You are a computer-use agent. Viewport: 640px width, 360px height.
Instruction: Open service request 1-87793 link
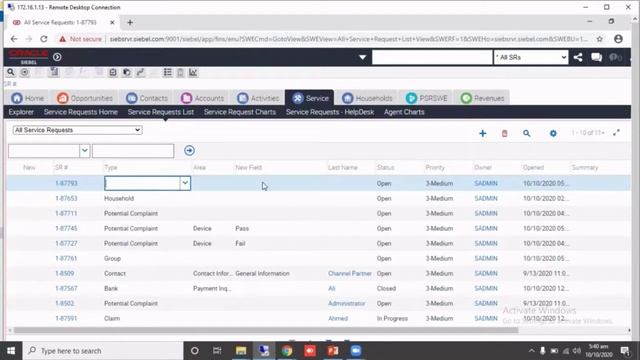tap(66, 183)
